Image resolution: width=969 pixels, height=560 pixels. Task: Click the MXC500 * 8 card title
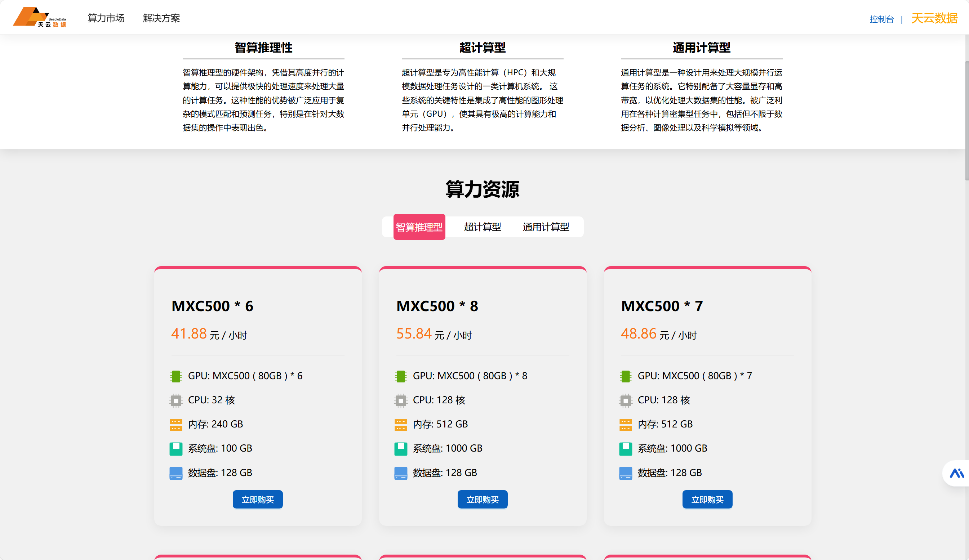click(x=437, y=306)
